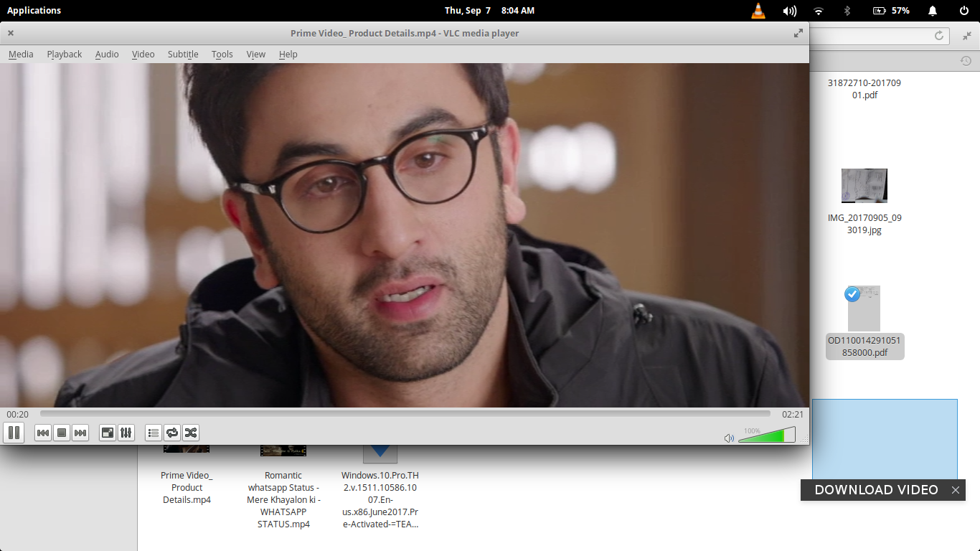Open the power session menu icon
Viewport: 980px width, 551px height.
coord(964,11)
